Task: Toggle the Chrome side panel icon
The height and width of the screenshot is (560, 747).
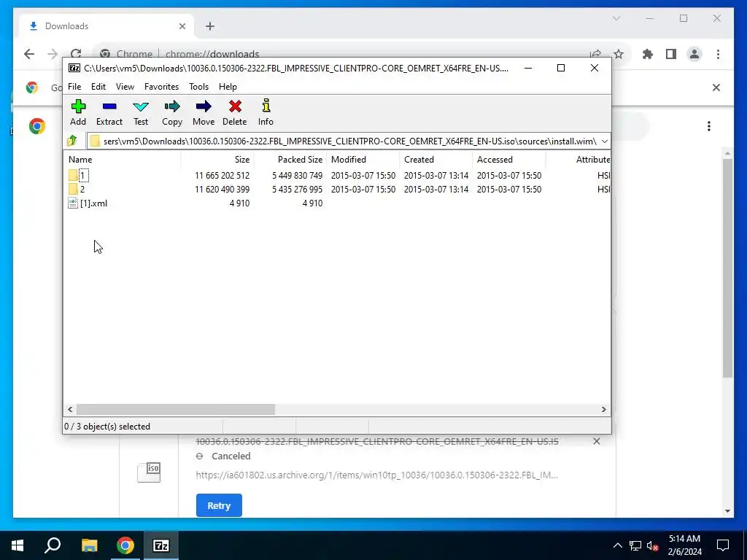Action: pyautogui.click(x=671, y=54)
